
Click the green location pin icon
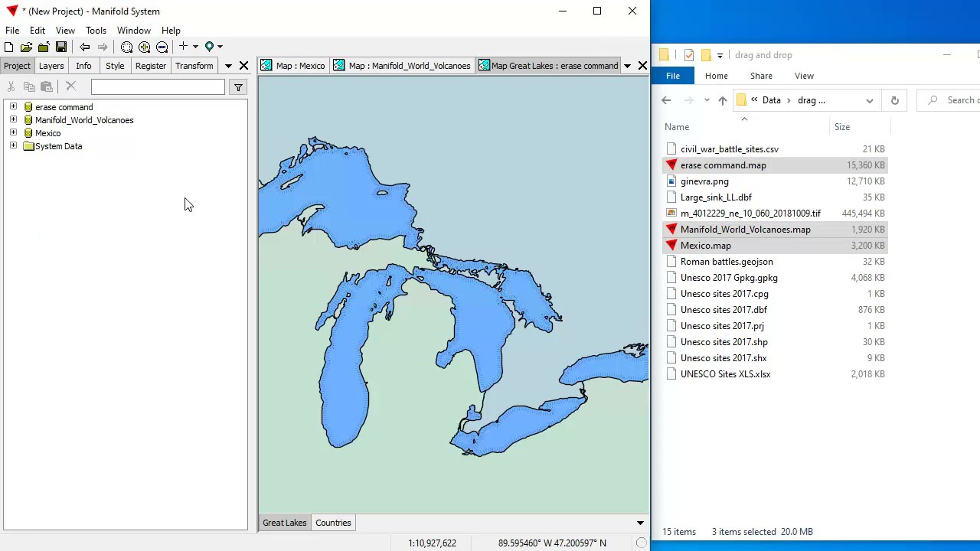[x=209, y=47]
